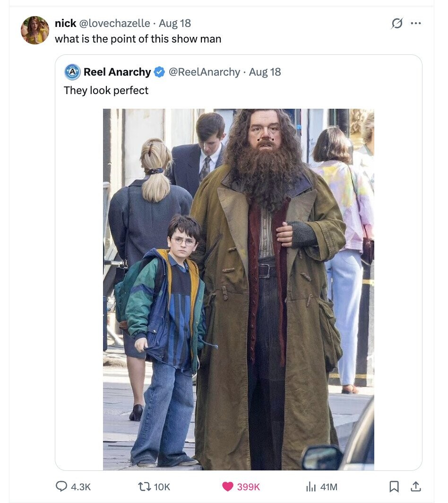Open nick's profile picture avatar
The width and height of the screenshot is (448, 503).
(x=35, y=30)
